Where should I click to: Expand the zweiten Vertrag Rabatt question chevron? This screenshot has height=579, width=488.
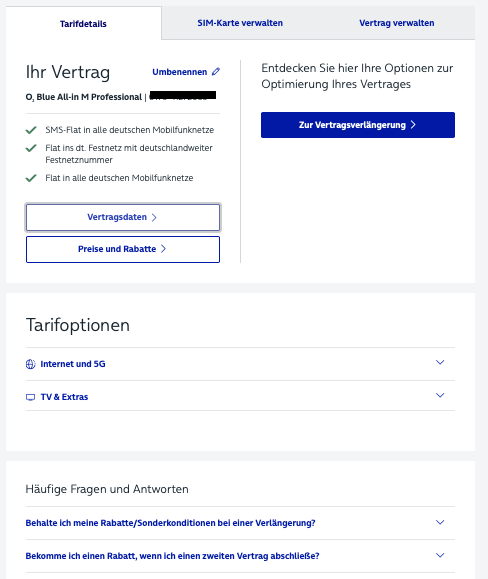pyautogui.click(x=440, y=555)
